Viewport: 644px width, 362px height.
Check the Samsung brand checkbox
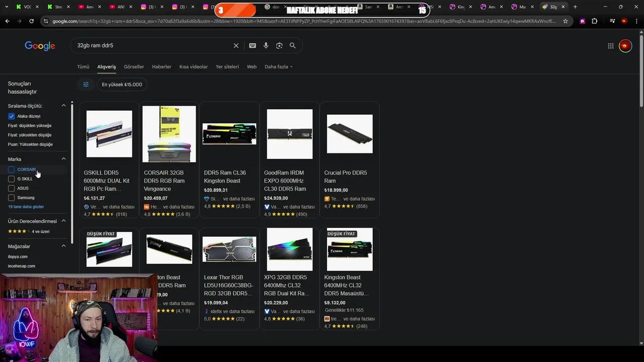pyautogui.click(x=11, y=198)
